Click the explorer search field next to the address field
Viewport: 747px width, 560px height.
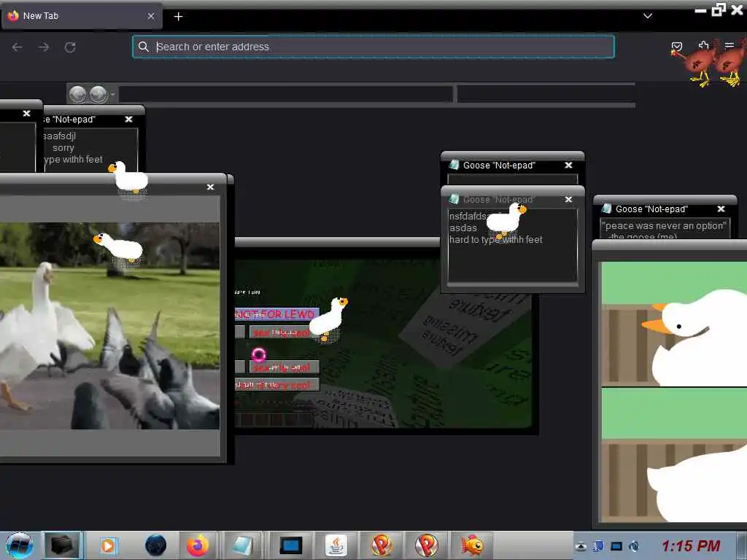(x=546, y=94)
